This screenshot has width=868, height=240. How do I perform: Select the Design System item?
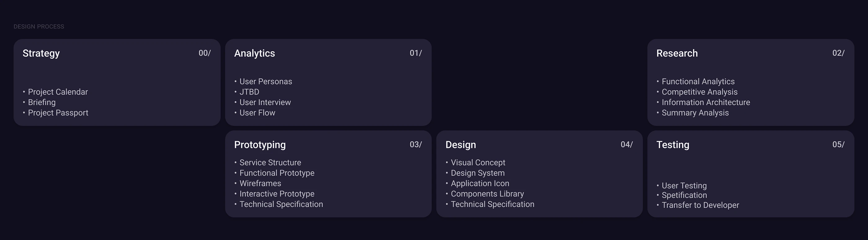477,173
